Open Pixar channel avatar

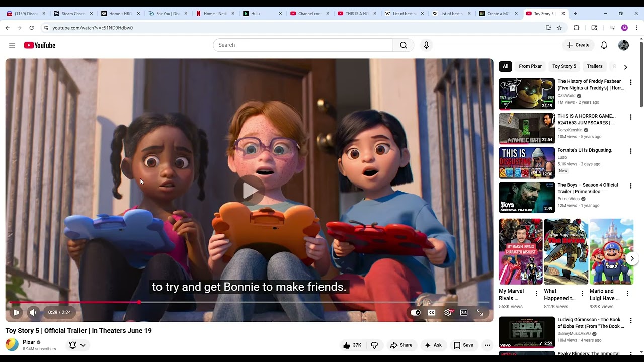tap(12, 345)
